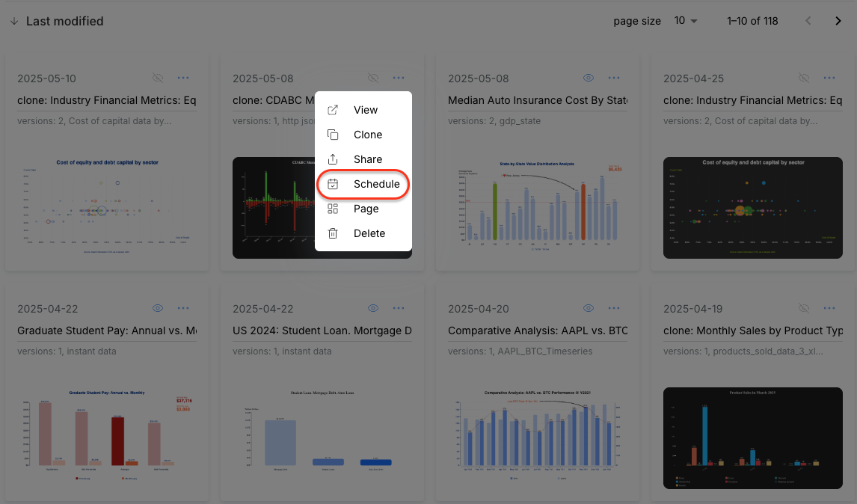Click the Page grid icon in menu
857x504 pixels.
coord(332,209)
